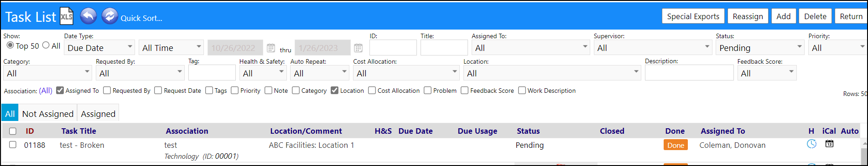
Task: Enable the Requested By association checkbox
Action: click(x=107, y=91)
